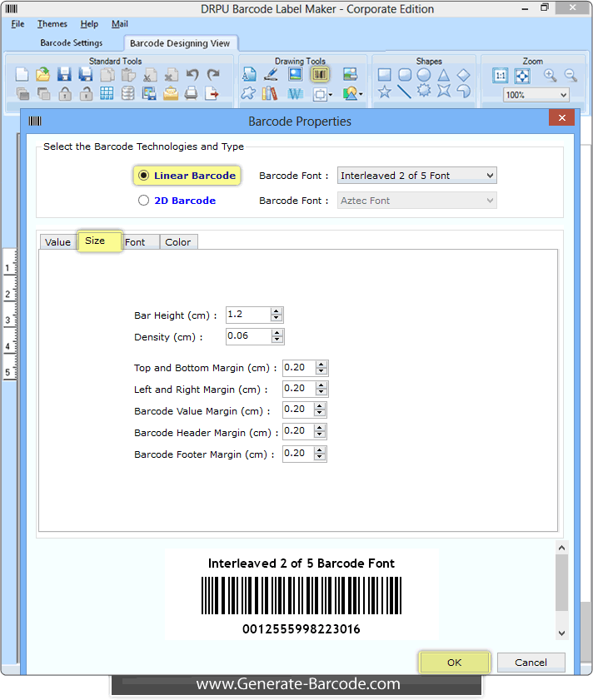Select the barcode tool in Drawing Tools
The image size is (593, 700).
pos(321,75)
